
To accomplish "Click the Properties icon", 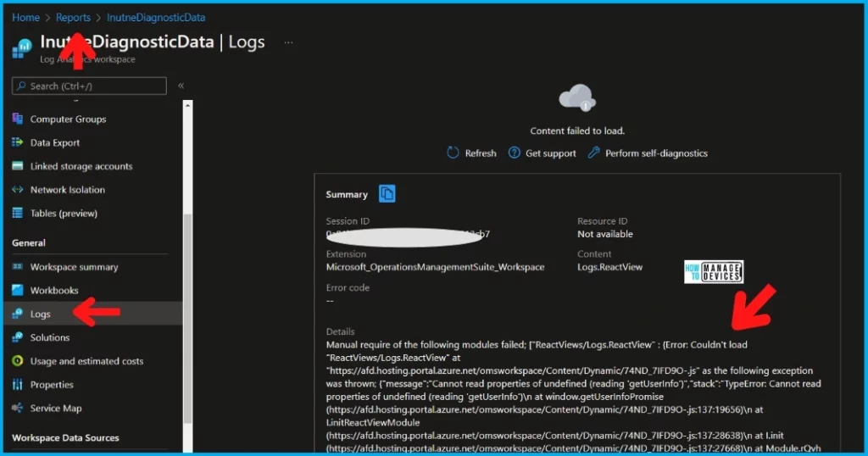I will pyautogui.click(x=18, y=384).
